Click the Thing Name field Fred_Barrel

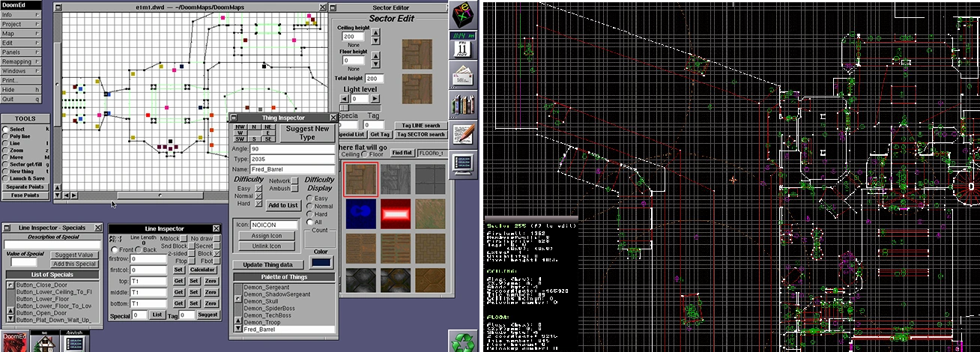(292, 171)
